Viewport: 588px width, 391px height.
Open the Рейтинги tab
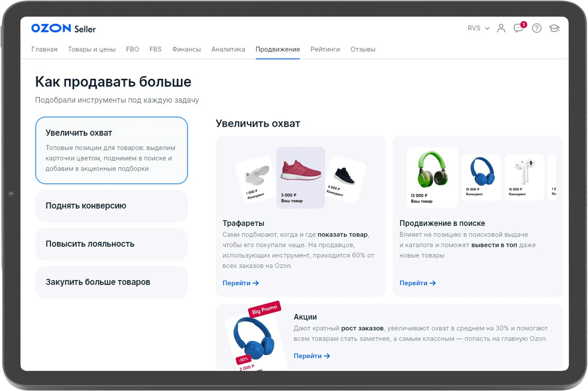tap(325, 49)
